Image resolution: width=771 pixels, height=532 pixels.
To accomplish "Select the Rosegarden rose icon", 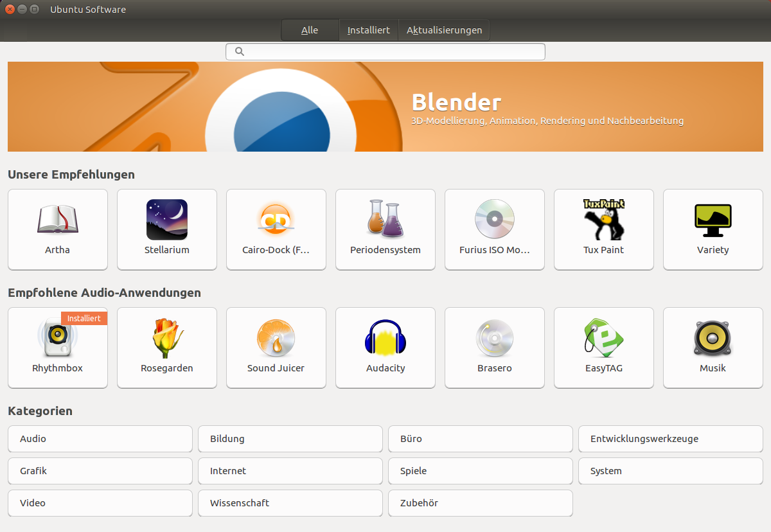I will click(x=167, y=337).
